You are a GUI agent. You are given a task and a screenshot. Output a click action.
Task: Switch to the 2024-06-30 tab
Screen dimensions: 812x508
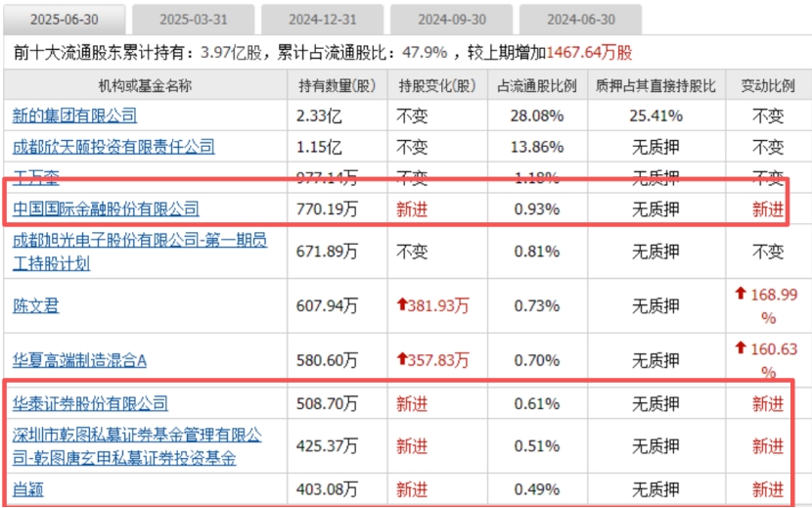click(x=580, y=20)
